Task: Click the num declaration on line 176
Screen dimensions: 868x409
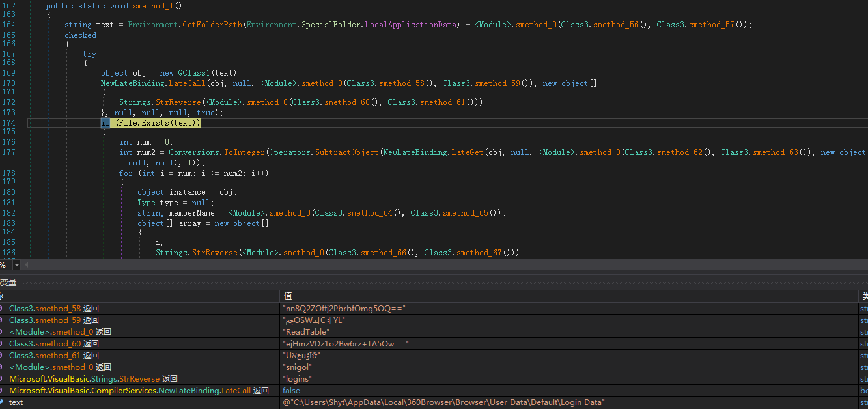Action: click(144, 142)
